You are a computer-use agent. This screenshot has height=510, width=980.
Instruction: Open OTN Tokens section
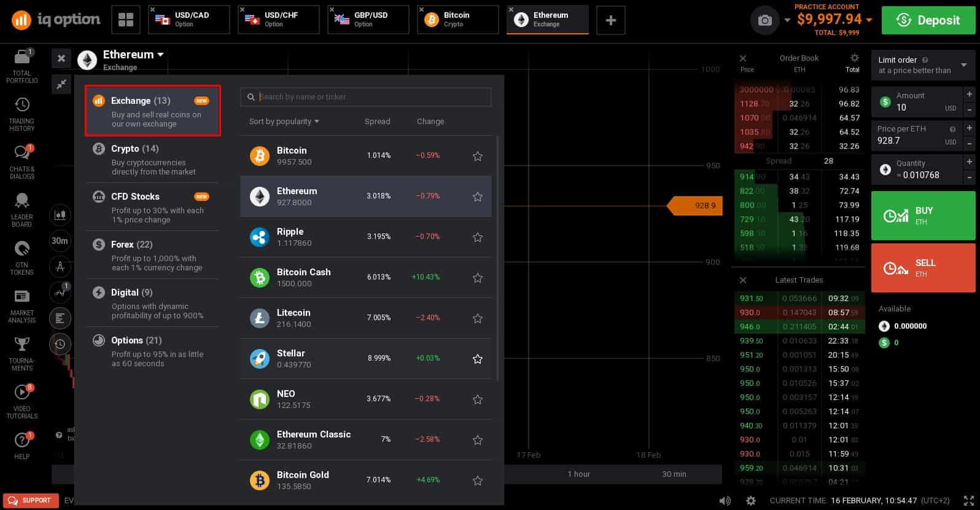click(x=22, y=257)
